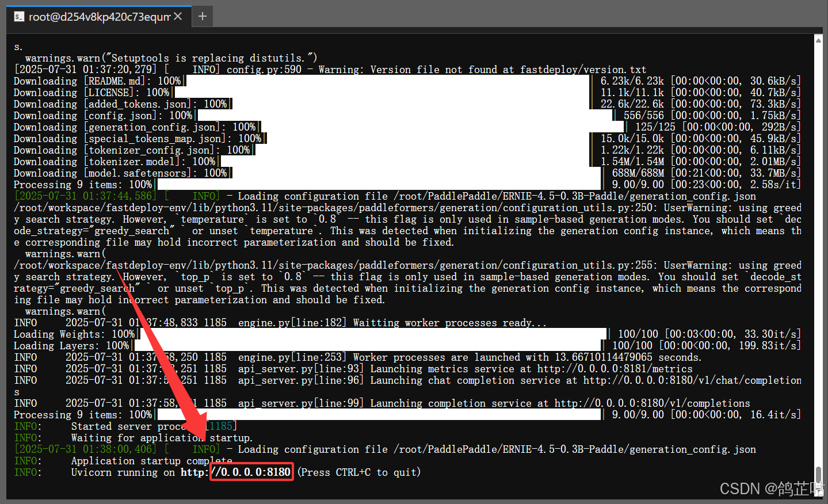Click the scrollbar up arrow
Image resolution: width=828 pixels, height=504 pixels.
pos(818,40)
